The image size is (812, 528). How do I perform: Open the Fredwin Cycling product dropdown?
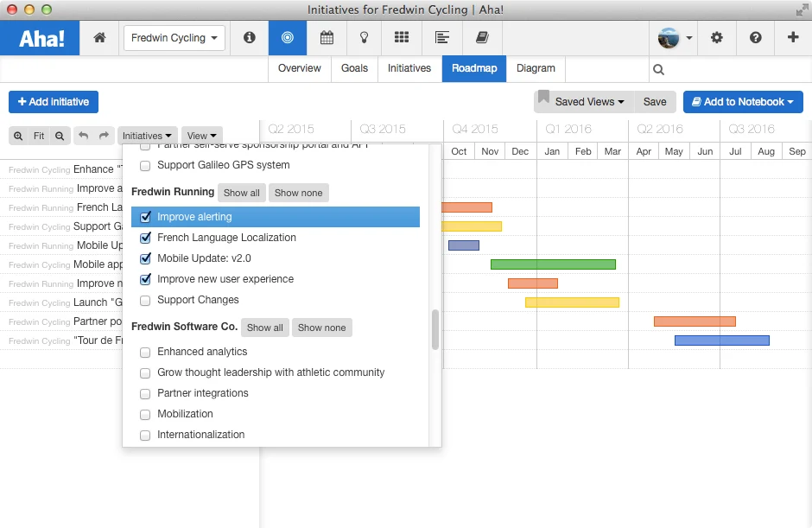(x=174, y=38)
